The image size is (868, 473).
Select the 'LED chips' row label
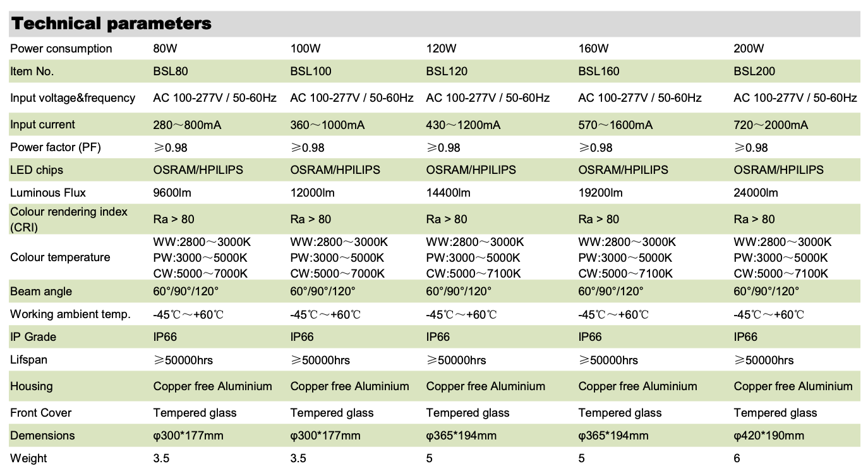pos(37,170)
